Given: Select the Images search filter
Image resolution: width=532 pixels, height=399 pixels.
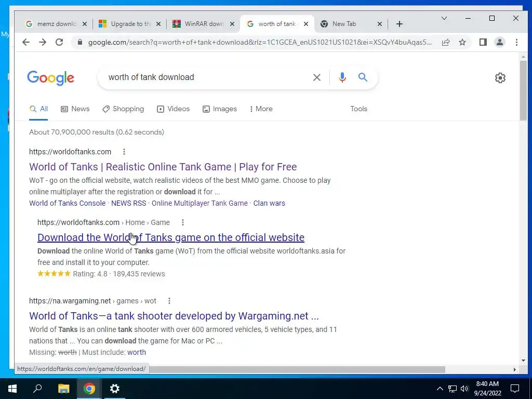Looking at the screenshot, I should point(220,109).
